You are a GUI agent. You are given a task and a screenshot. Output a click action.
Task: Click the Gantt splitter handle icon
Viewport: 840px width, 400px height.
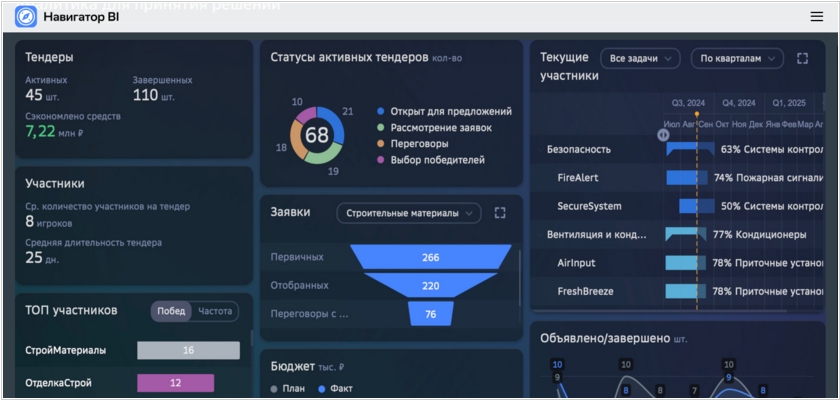[x=663, y=135]
